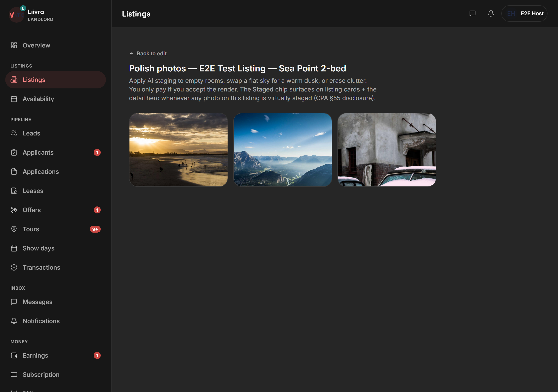Click the back arrow icon beside Back to edit
This screenshot has height=392, width=558.
[131, 53]
